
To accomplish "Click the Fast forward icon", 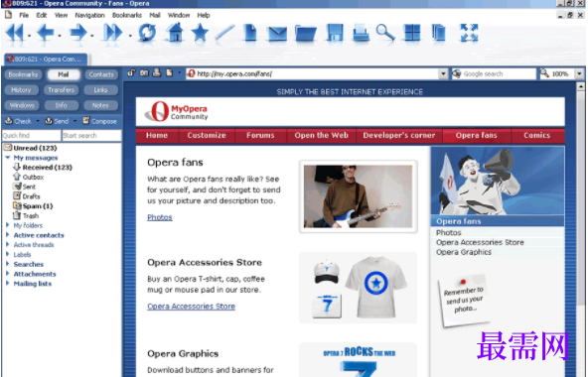I will tap(113, 32).
